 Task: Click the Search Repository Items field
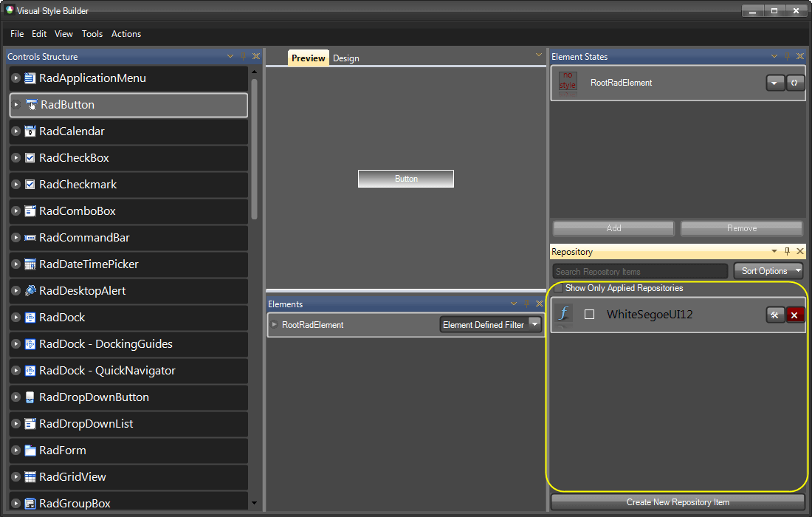point(639,270)
